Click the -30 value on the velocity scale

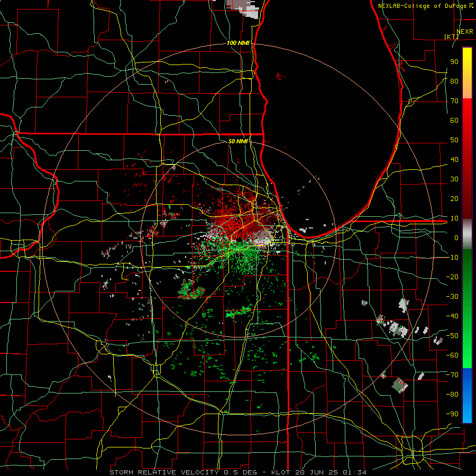point(452,297)
